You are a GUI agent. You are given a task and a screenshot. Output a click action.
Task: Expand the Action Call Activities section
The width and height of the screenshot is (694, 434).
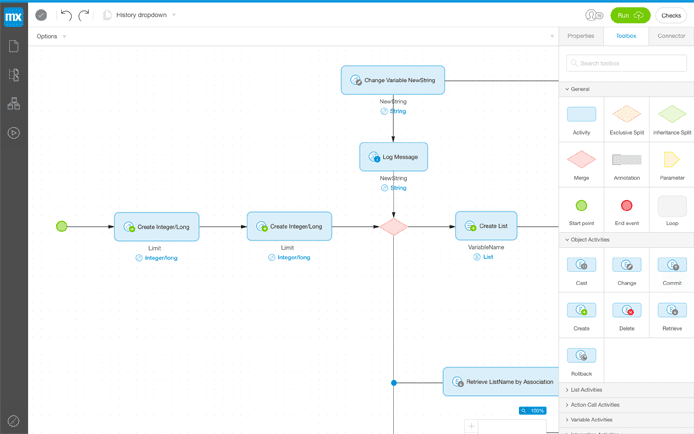point(626,405)
